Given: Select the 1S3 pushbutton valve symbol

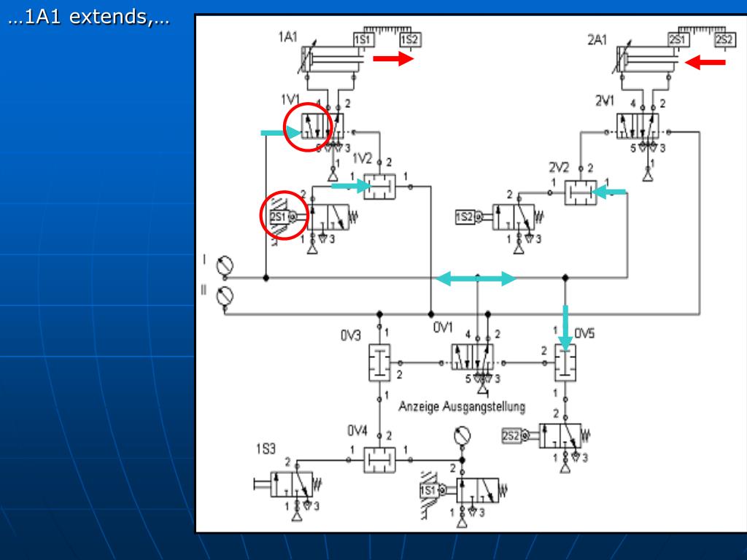Looking at the screenshot, I should pyautogui.click(x=287, y=485).
